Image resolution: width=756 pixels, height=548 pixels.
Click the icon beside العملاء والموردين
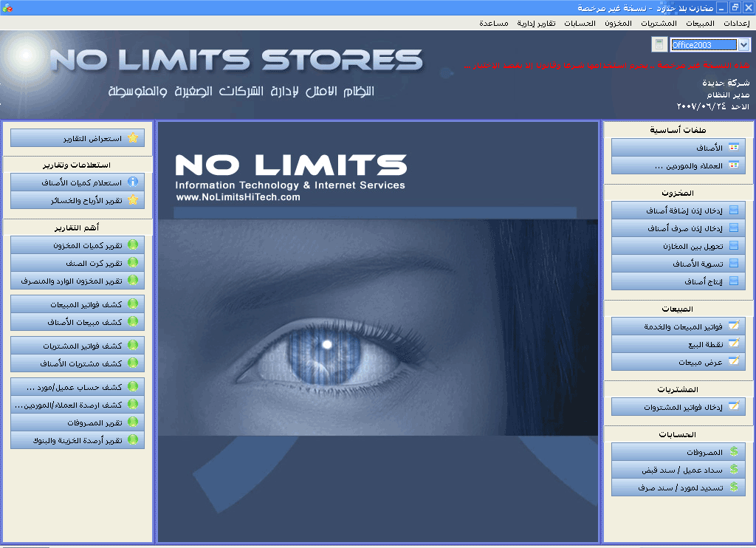(x=734, y=165)
